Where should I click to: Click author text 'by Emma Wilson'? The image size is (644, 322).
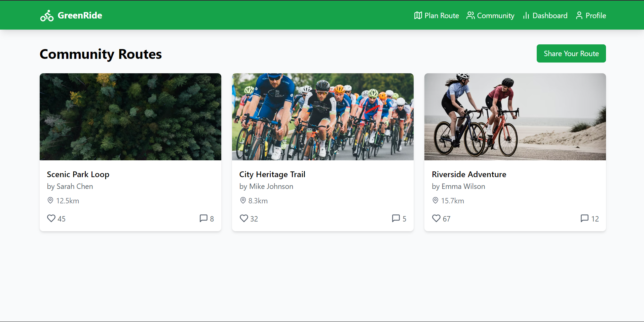(x=458, y=187)
